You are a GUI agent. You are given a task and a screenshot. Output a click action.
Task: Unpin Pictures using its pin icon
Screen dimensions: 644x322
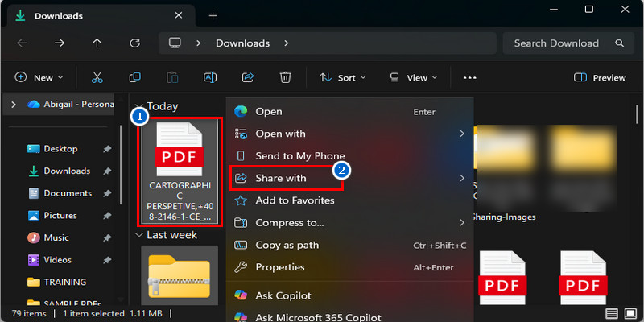[107, 216]
